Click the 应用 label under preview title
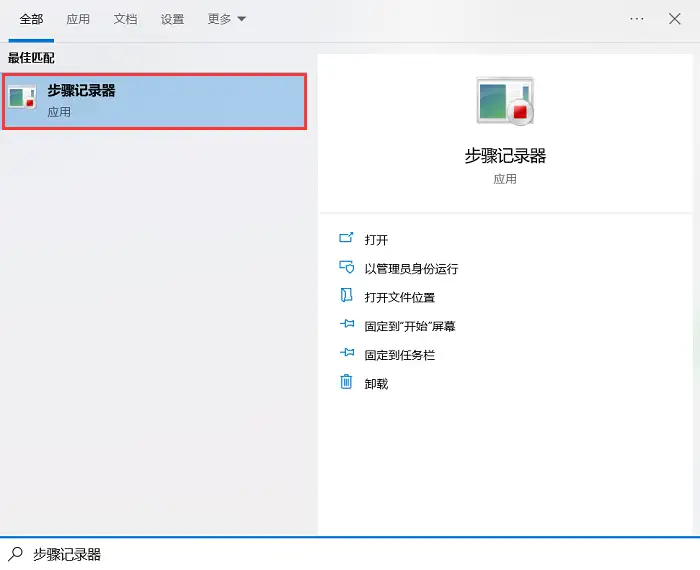 click(x=505, y=179)
